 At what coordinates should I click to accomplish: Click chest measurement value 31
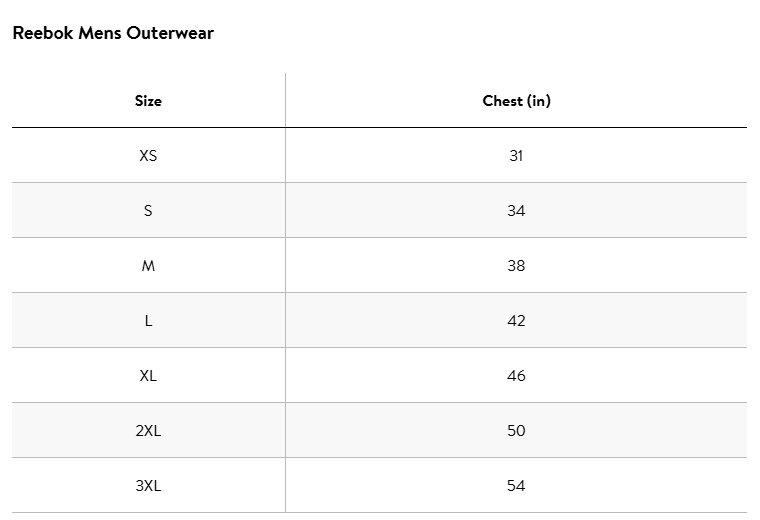(516, 156)
